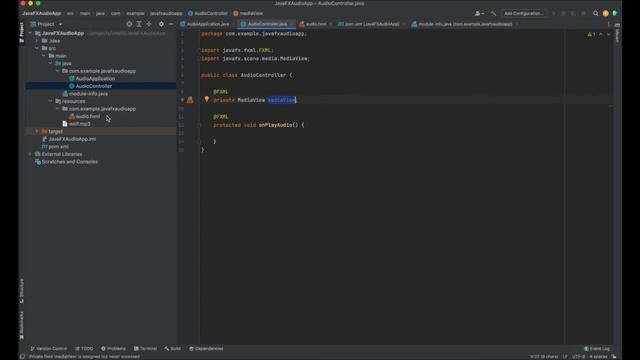Collapse the resources folder
Screen dimensions: 640x360
[x=51, y=101]
